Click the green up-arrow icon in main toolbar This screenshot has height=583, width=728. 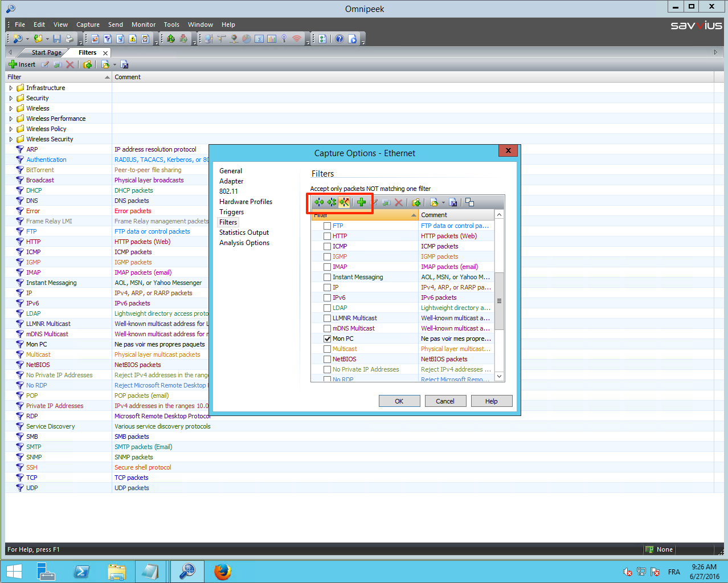point(171,39)
